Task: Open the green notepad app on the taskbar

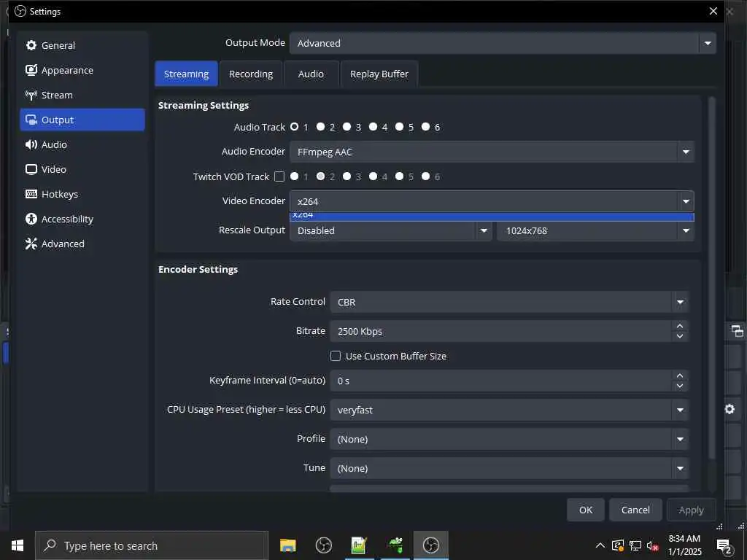Action: coord(359,545)
